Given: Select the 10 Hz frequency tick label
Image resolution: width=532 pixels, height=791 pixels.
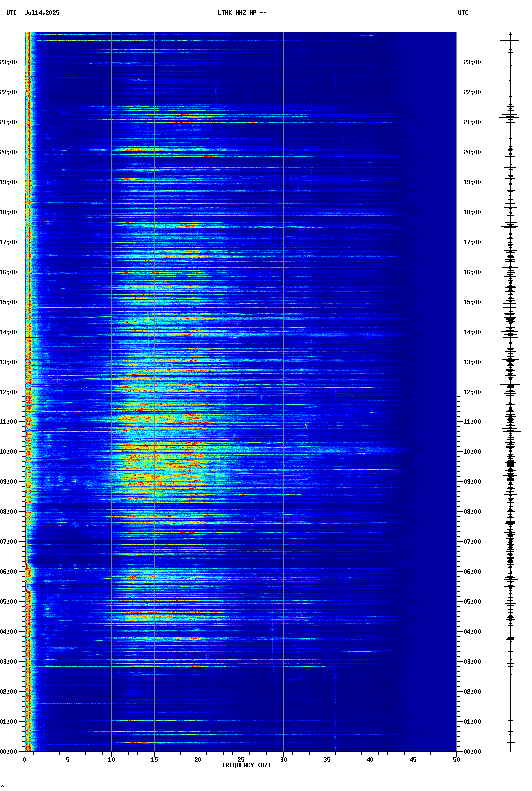Looking at the screenshot, I should [x=111, y=760].
